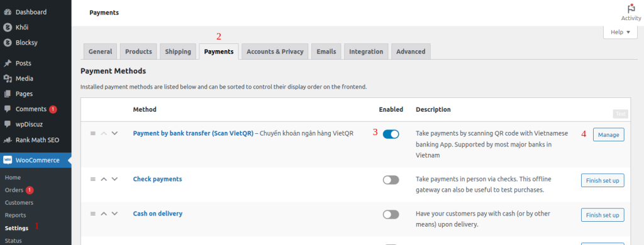Click the Rank Math SEO chart icon

(8, 139)
